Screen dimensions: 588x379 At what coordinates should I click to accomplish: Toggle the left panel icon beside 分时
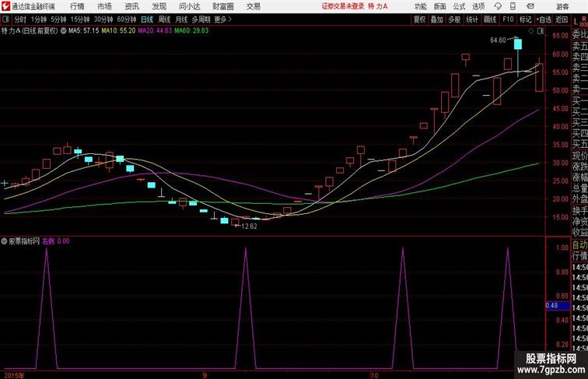5,19
